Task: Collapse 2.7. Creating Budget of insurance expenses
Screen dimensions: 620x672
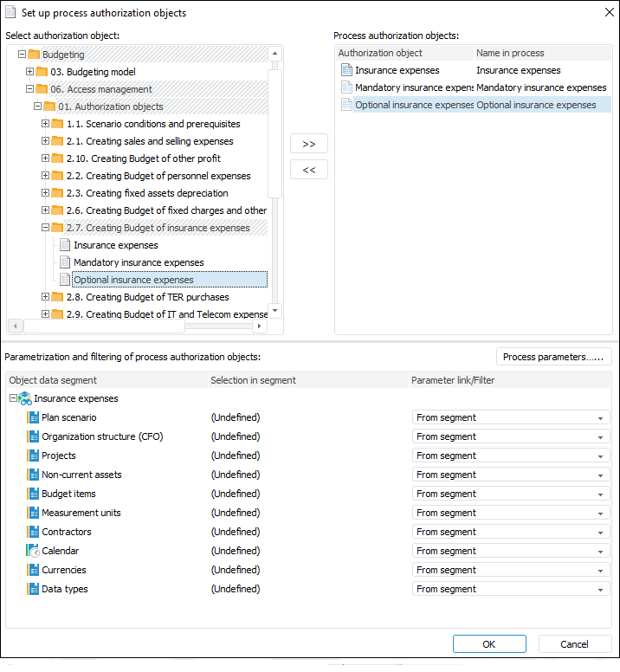Action: tap(46, 228)
